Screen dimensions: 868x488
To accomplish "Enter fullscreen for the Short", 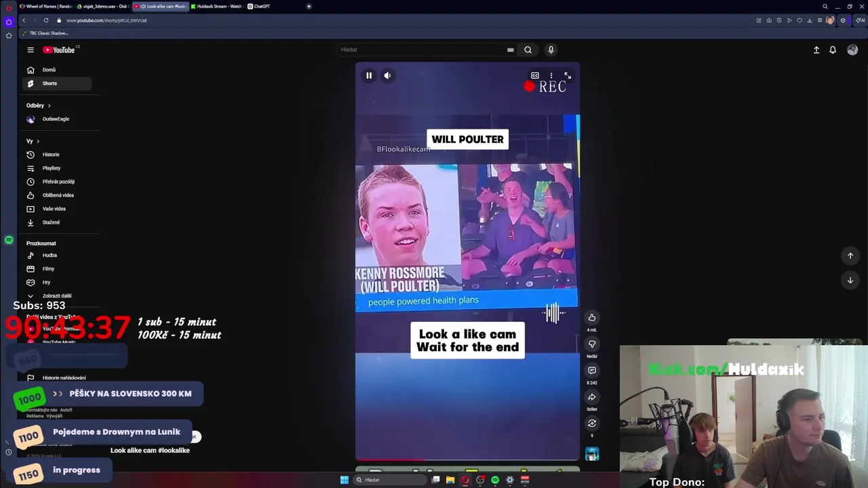I will (x=568, y=75).
